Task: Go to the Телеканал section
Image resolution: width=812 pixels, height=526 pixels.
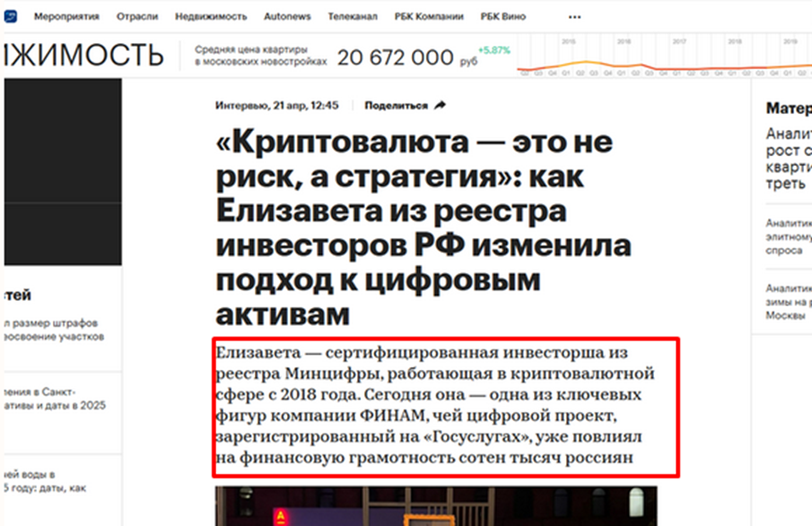Action: tap(354, 15)
